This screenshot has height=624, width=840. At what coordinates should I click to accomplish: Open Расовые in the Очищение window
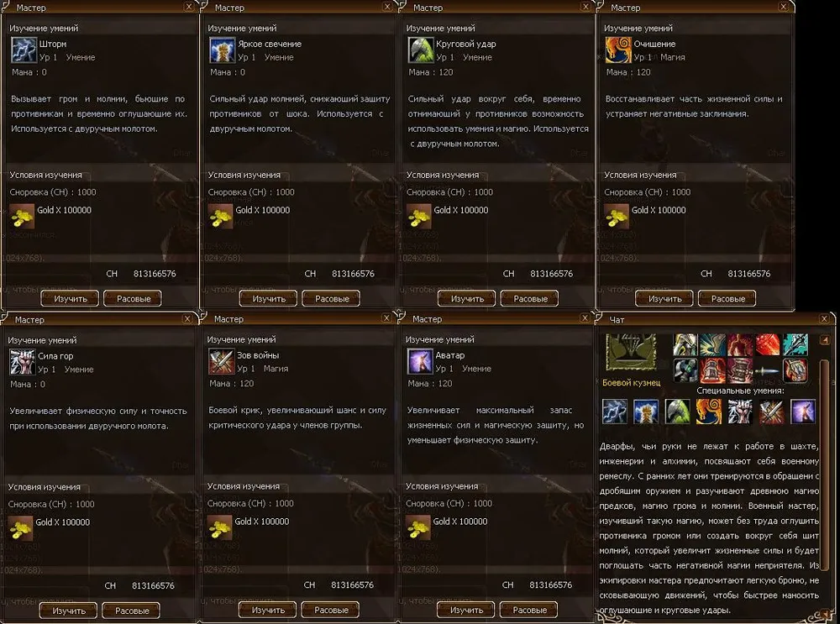click(x=727, y=298)
